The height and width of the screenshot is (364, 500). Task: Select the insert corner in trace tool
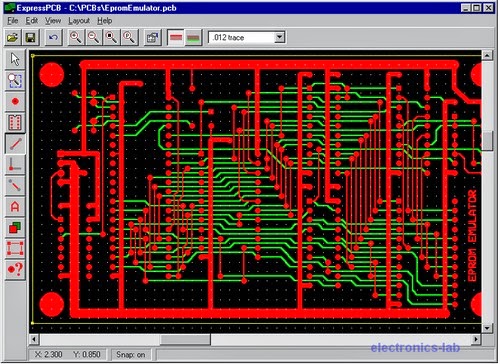(x=15, y=164)
